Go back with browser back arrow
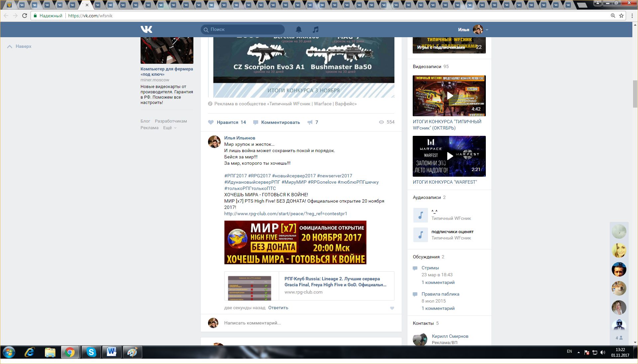This screenshot has height=364, width=638. pyautogui.click(x=6, y=16)
